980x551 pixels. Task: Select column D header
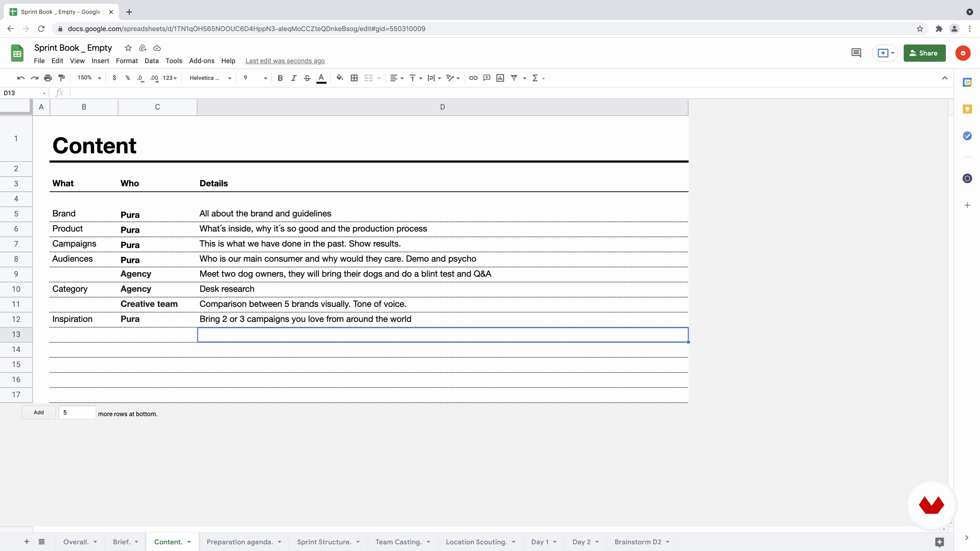(x=443, y=107)
